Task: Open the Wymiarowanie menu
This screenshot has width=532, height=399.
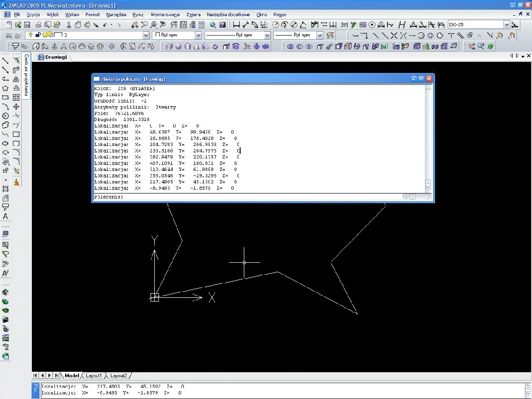Action: coord(165,15)
